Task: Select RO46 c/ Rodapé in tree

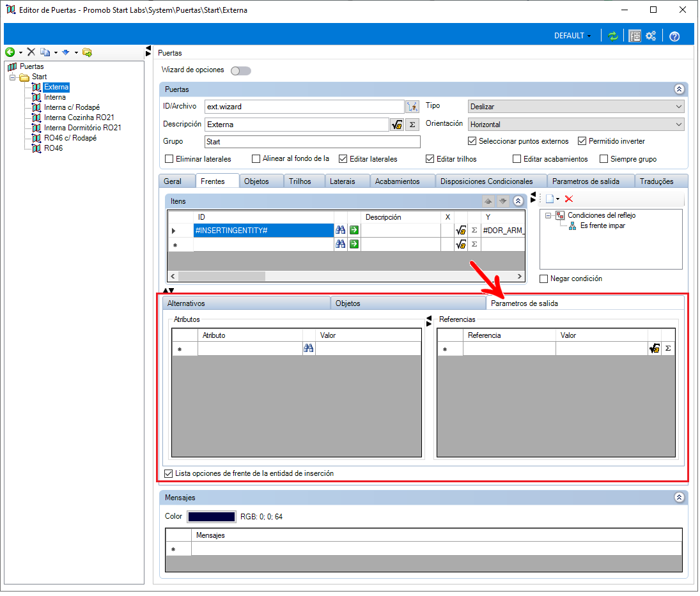Action: tap(70, 139)
